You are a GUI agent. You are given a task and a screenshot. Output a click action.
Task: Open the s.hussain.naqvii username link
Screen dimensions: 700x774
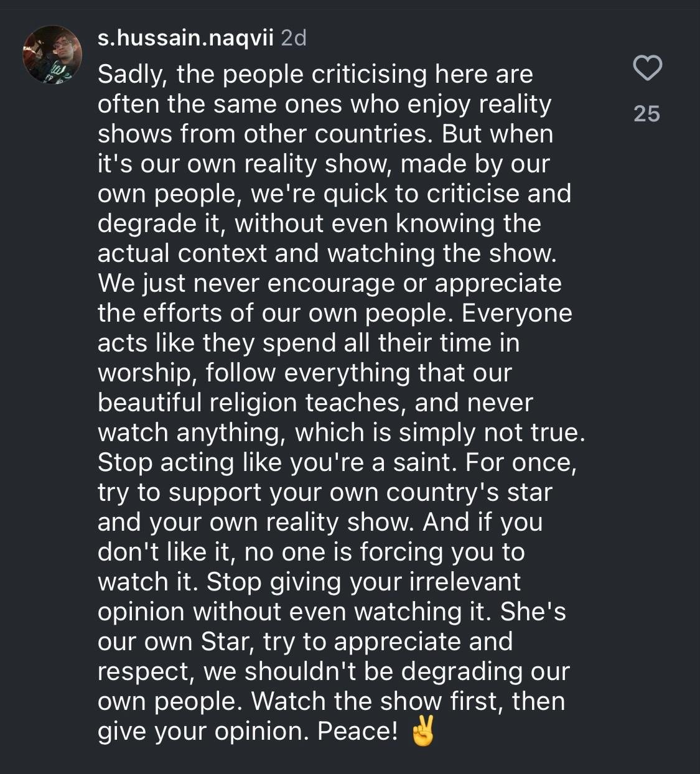coord(185,39)
